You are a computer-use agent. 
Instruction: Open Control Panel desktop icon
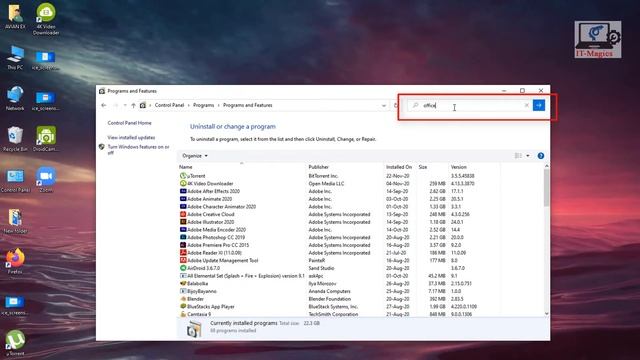[15, 180]
